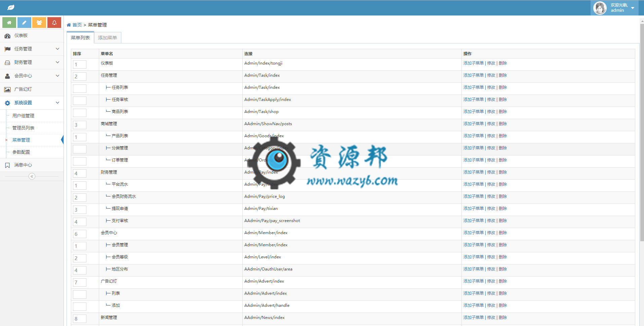Click 修改 for the 任务审核 row
This screenshot has width=644, height=326.
tap(491, 100)
